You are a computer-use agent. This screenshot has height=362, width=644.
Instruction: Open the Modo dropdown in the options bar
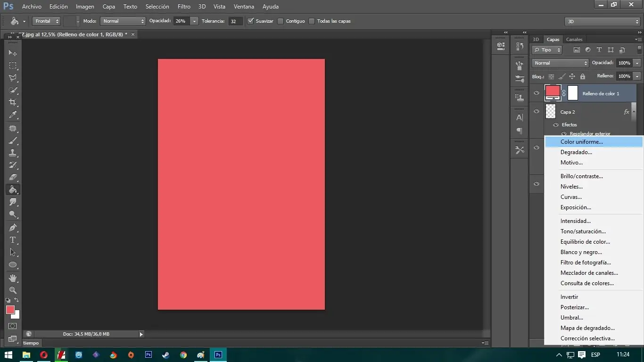pyautogui.click(x=123, y=21)
